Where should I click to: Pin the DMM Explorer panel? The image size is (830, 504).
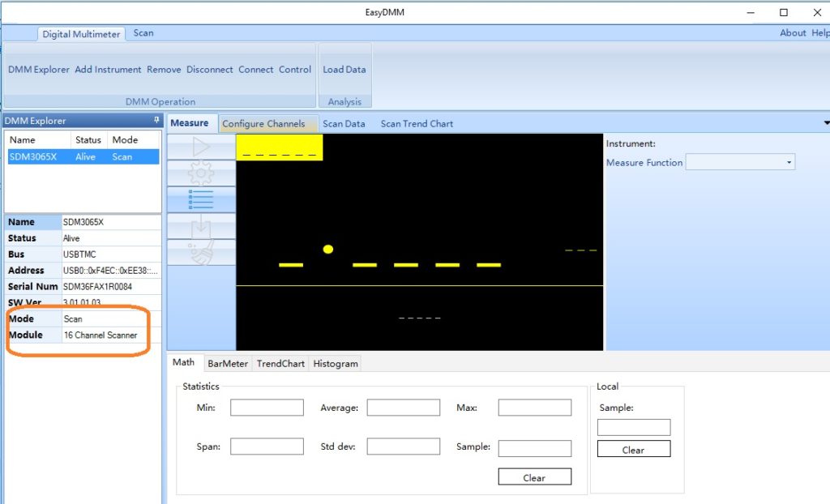click(x=156, y=120)
